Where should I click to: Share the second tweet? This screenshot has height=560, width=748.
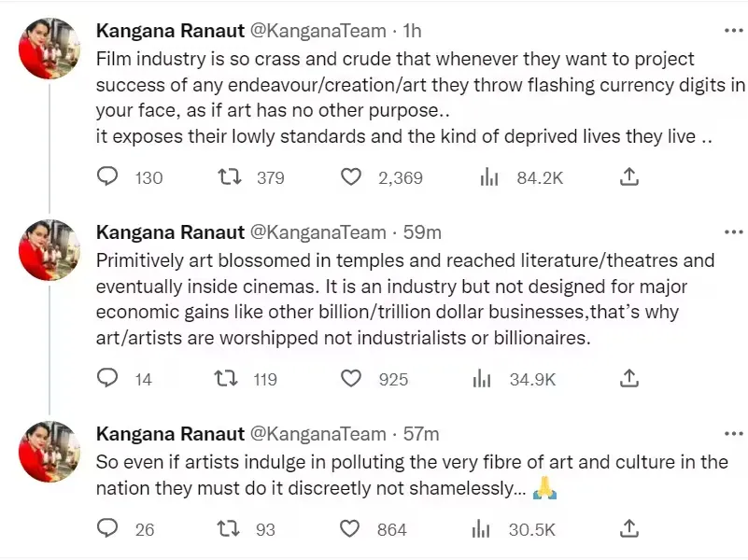click(628, 378)
